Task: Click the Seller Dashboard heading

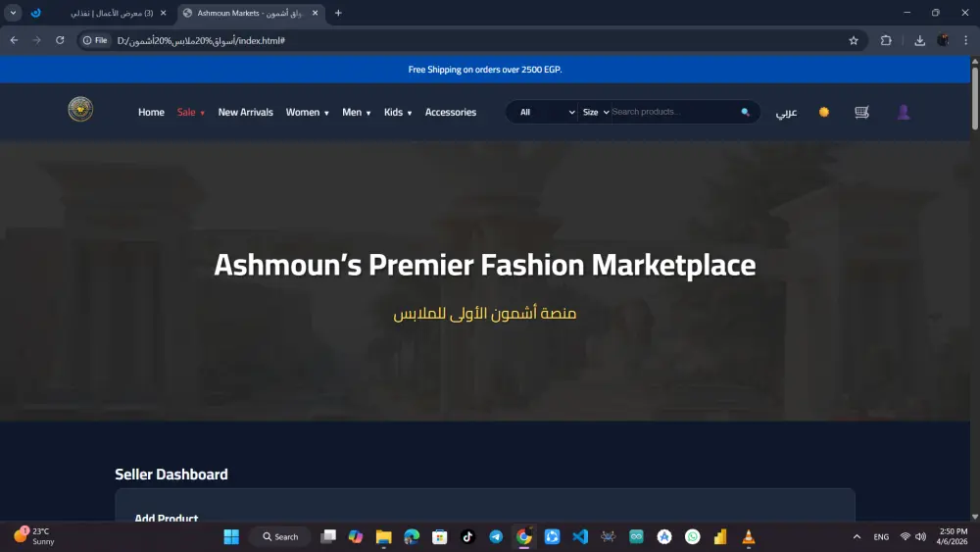Action: pyautogui.click(x=171, y=475)
